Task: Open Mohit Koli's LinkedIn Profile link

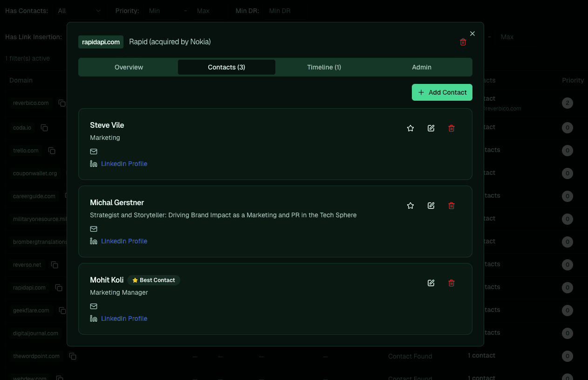Action: [x=124, y=318]
